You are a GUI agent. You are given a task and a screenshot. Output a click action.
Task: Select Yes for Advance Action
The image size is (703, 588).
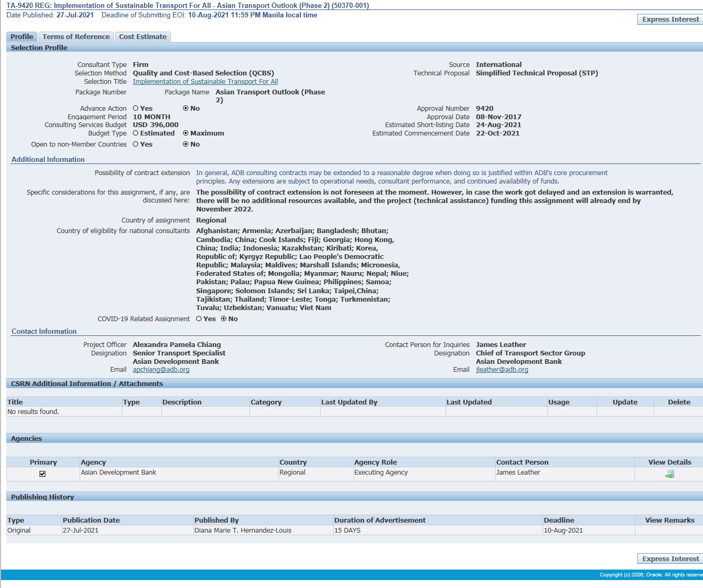click(x=136, y=109)
